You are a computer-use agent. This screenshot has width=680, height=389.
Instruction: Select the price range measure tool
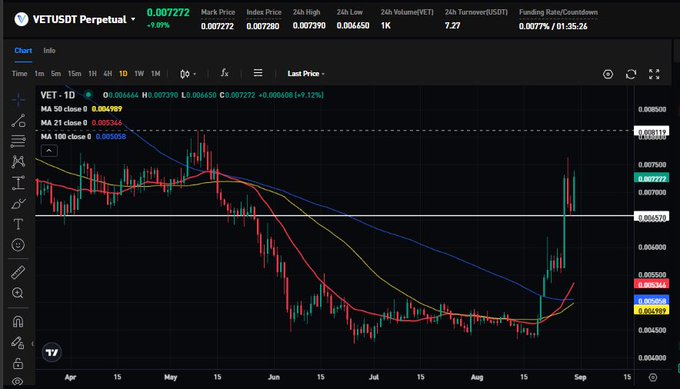[x=18, y=183]
